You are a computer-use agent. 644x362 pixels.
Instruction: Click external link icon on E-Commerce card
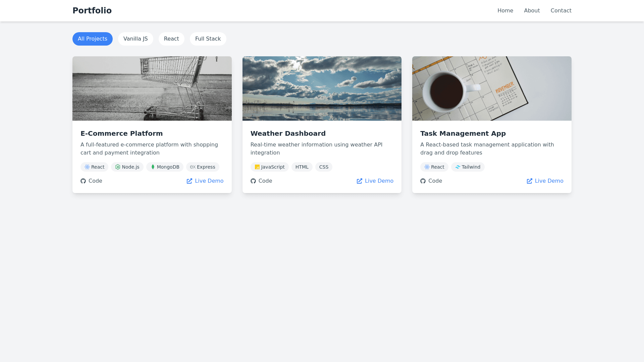click(x=190, y=181)
